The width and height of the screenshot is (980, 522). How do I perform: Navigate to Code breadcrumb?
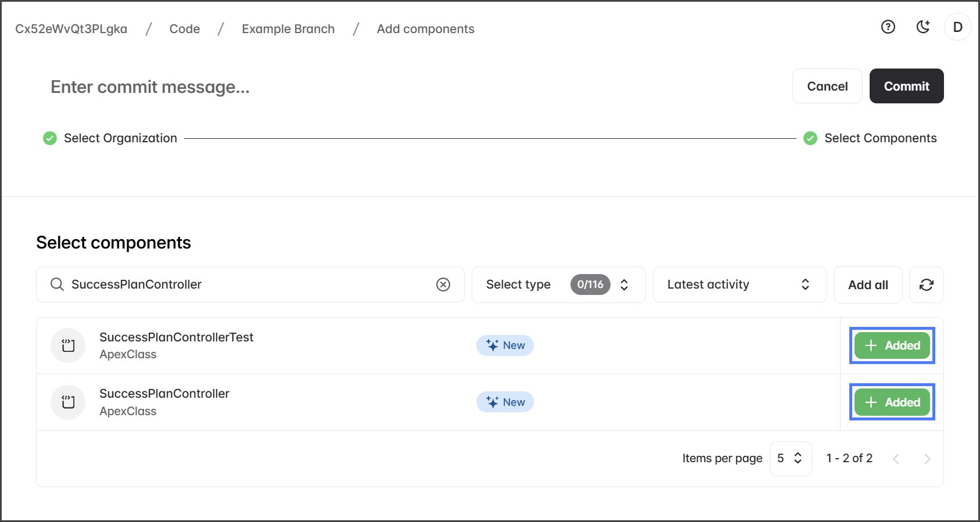[185, 29]
